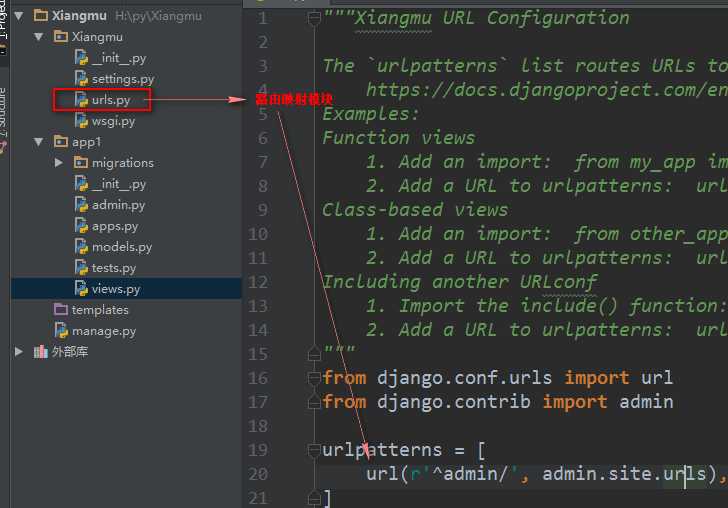Screen dimensions: 728x508
Task: Click line number 20 in the gutter
Action: 258,474
